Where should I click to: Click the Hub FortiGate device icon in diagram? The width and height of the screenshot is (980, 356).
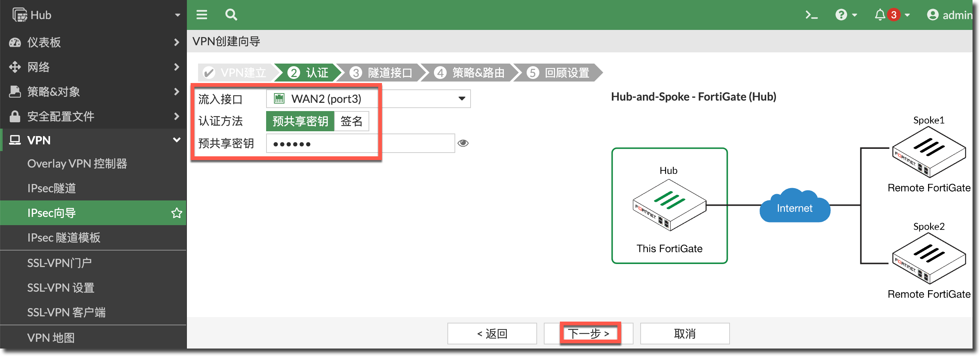pos(669,205)
